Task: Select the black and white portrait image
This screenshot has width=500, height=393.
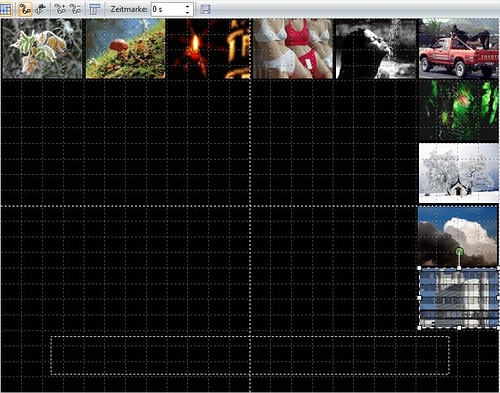Action: point(376,48)
